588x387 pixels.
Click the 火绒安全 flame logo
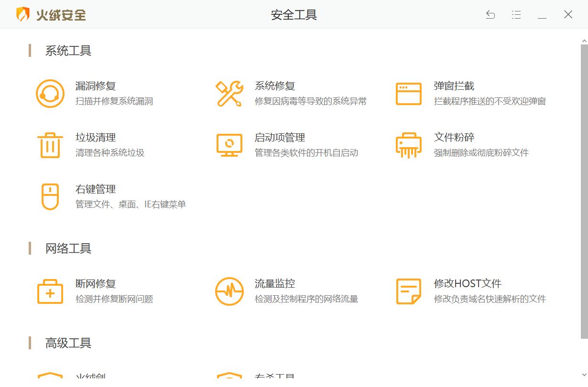[x=22, y=14]
